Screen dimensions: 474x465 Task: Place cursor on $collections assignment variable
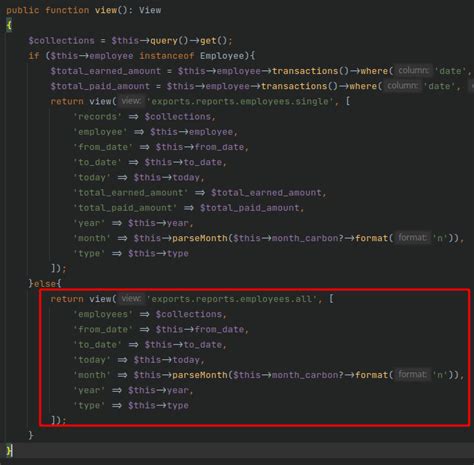point(61,41)
